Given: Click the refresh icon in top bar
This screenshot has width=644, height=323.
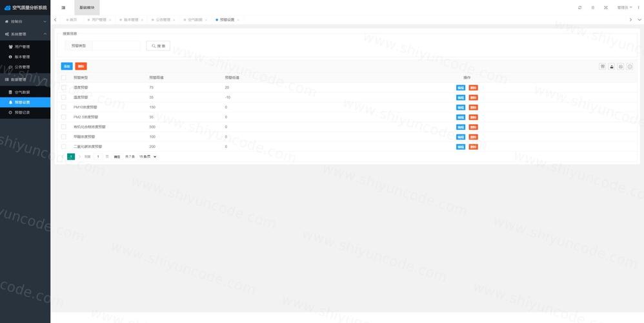Looking at the screenshot, I should pyautogui.click(x=579, y=7).
